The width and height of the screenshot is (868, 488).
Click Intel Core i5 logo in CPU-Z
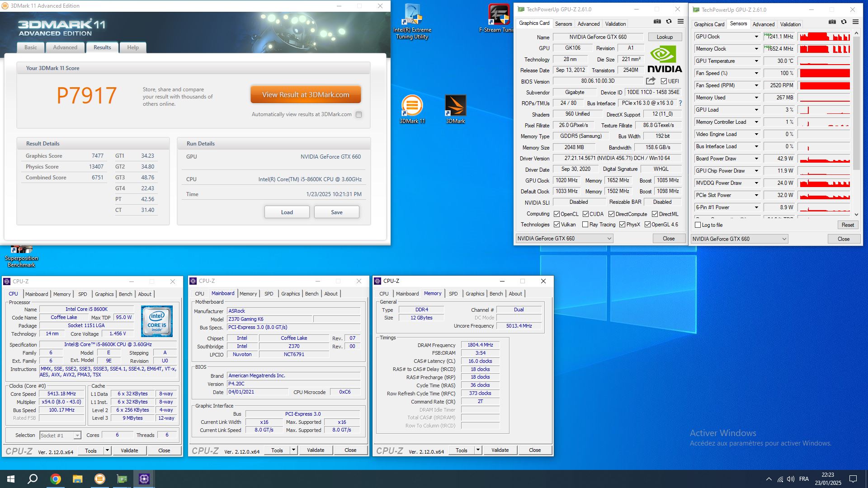point(156,321)
